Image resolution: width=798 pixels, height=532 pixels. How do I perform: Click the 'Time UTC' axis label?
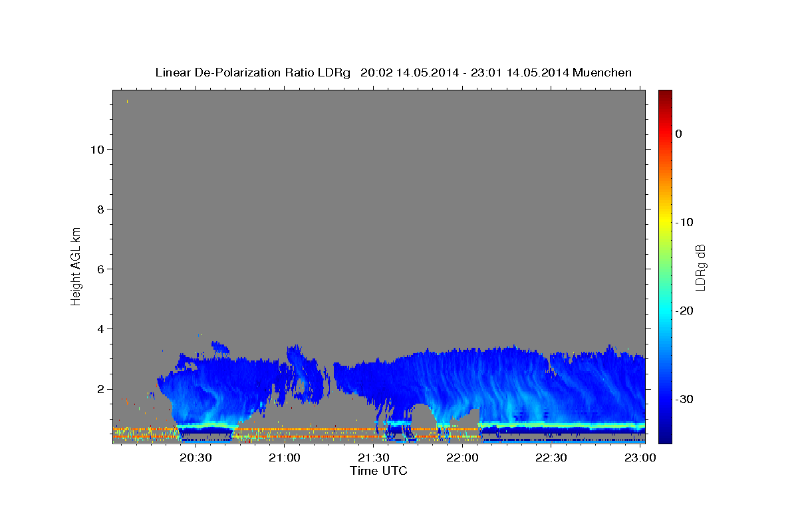(x=378, y=471)
